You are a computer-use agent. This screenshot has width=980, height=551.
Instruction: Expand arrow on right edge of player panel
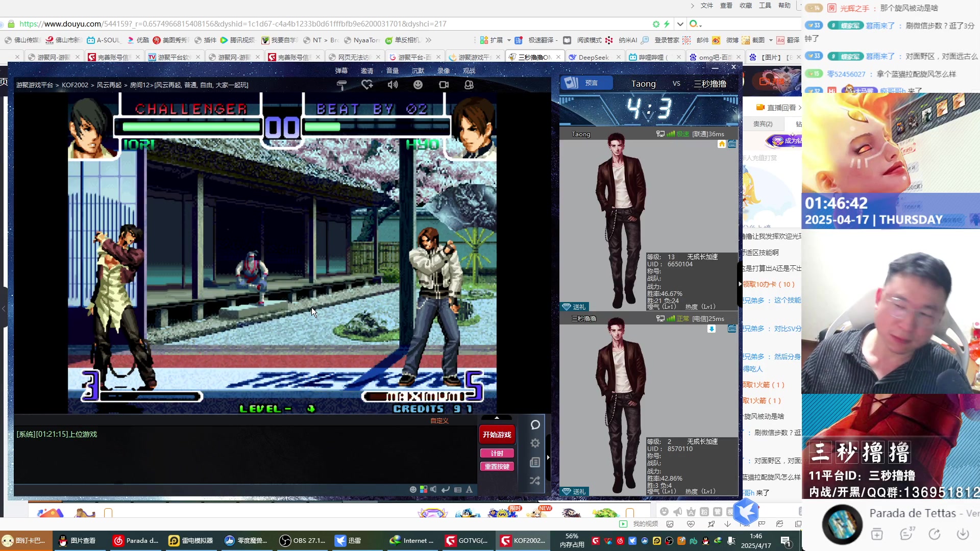(740, 284)
